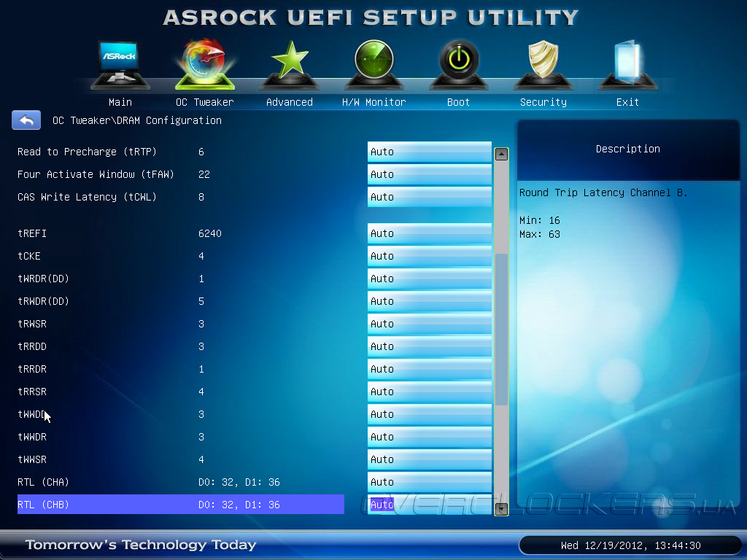
Task: Select the Boot power icon
Action: coord(459,64)
